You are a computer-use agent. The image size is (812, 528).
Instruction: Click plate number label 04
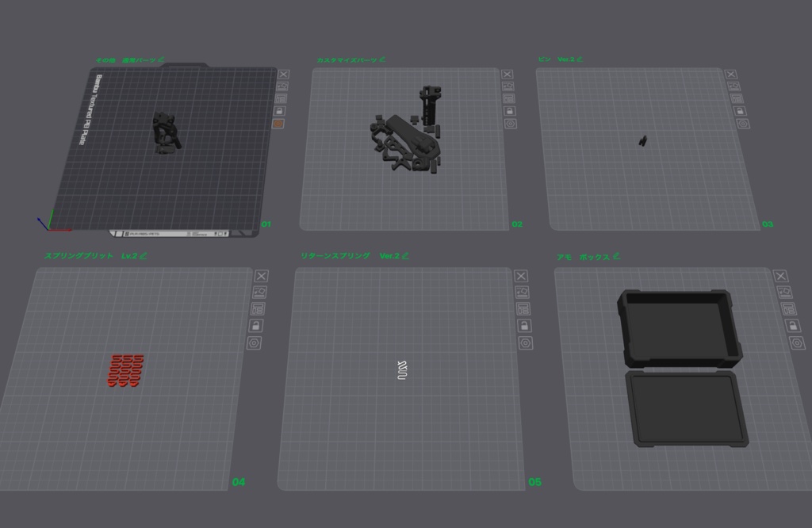(x=238, y=482)
